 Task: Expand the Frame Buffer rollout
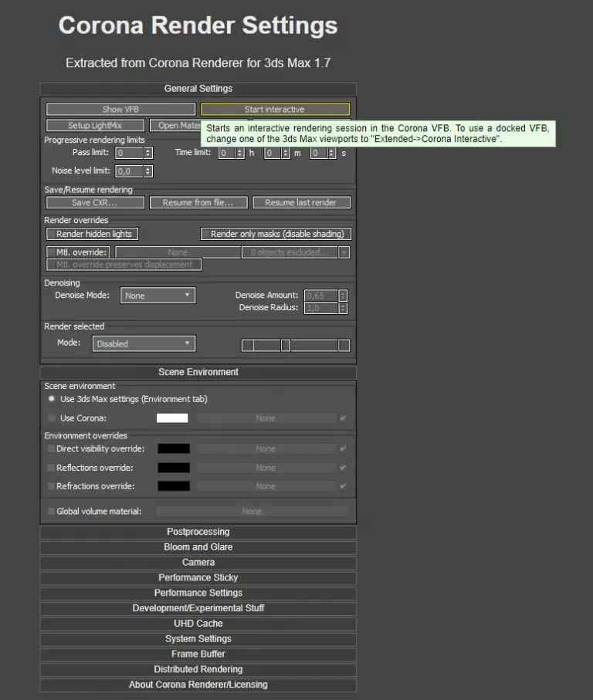tap(198, 654)
